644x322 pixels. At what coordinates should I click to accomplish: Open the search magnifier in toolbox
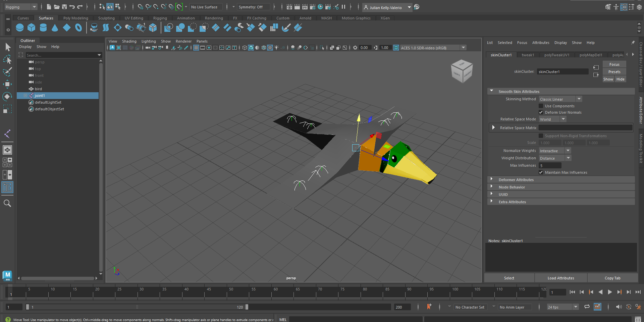(7, 203)
